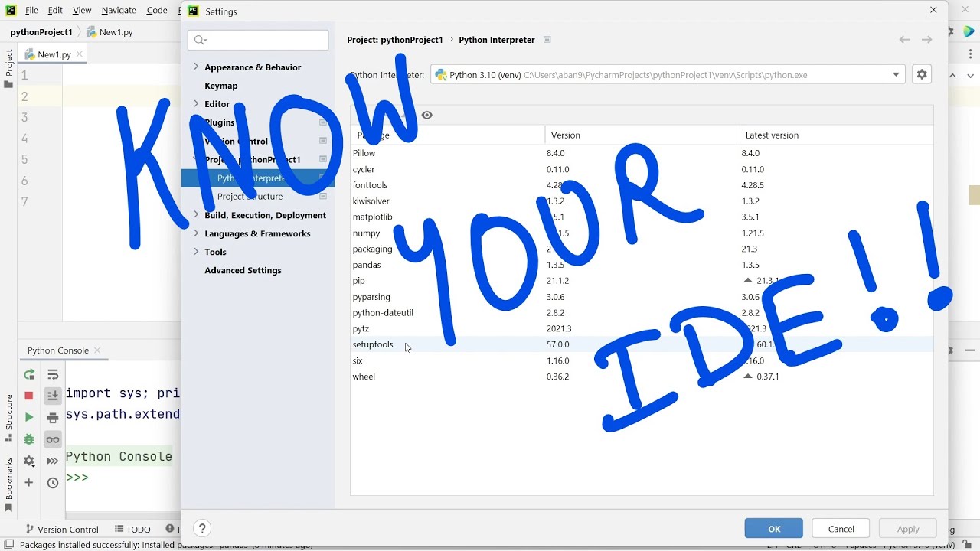Open console command queue icon
Viewport: 980px width, 551px height.
(x=53, y=461)
